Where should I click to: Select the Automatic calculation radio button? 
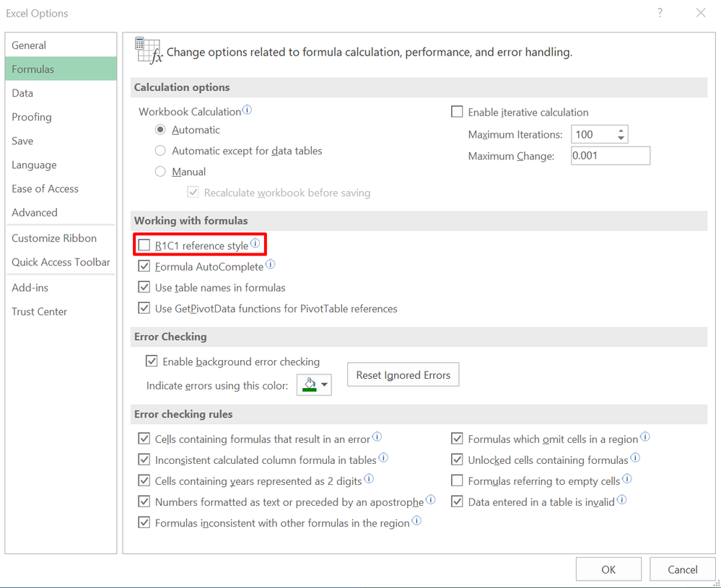pos(160,130)
